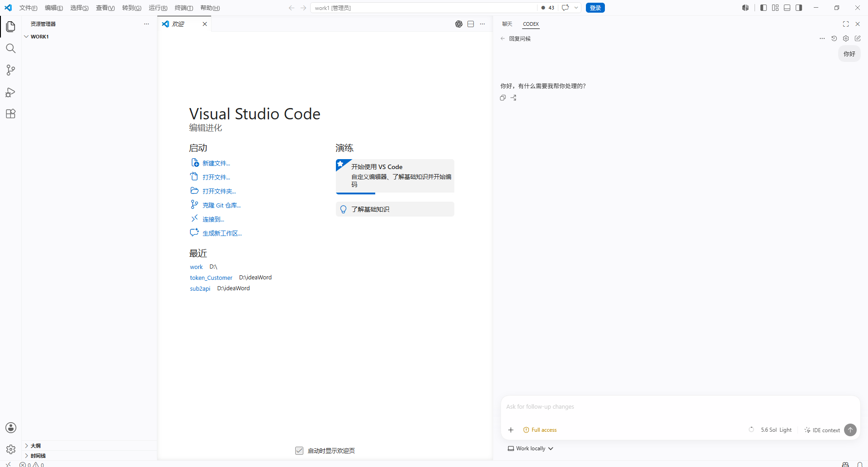Click the 登录 sign-in button

(595, 8)
